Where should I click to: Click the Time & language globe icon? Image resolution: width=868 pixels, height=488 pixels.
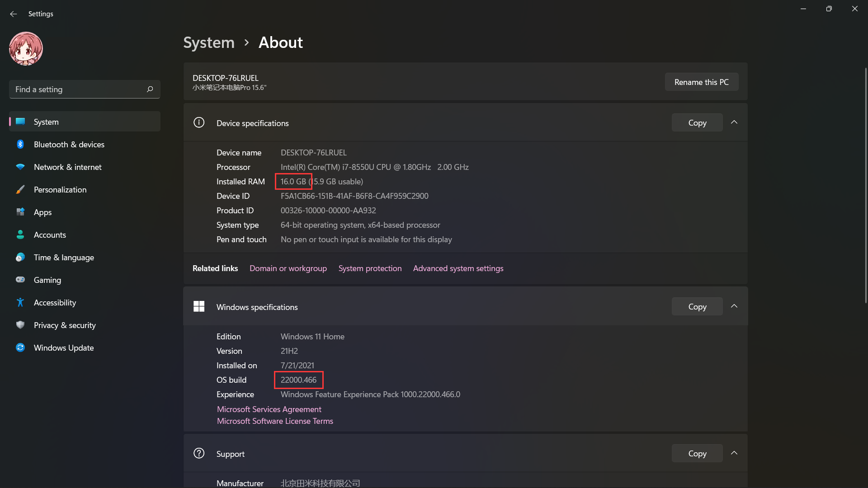[20, 257]
